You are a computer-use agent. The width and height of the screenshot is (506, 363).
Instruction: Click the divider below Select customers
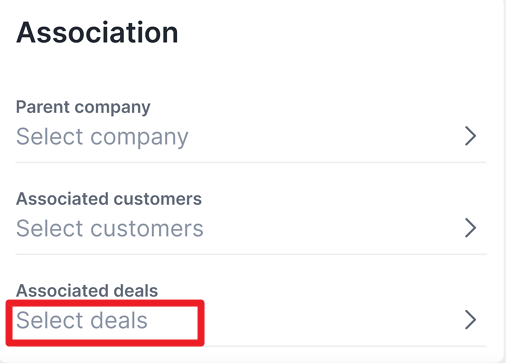[x=251, y=254]
